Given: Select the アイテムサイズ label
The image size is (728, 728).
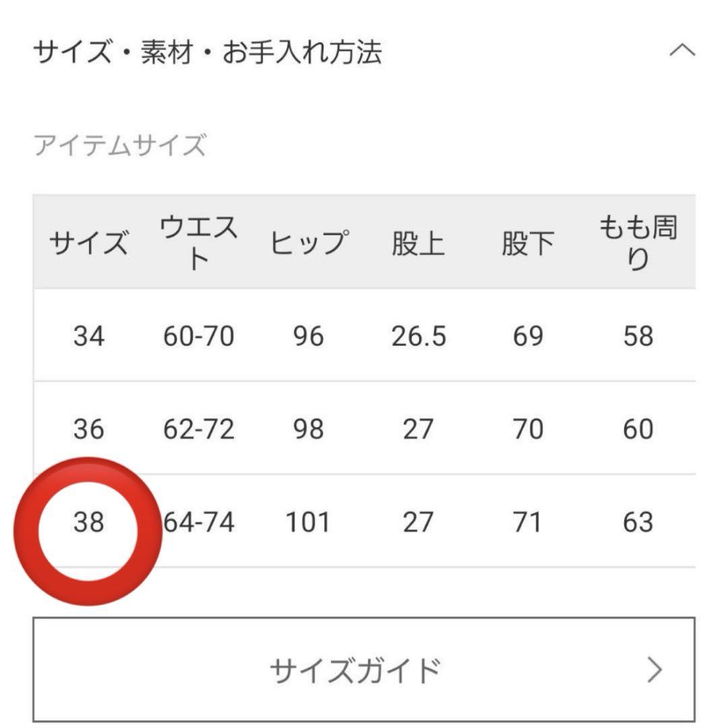Looking at the screenshot, I should (120, 146).
